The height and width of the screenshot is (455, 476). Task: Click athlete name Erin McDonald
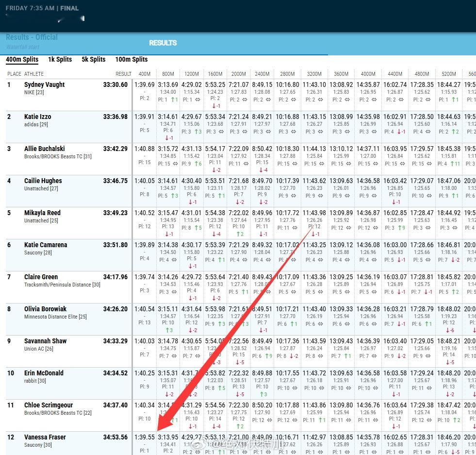pyautogui.click(x=44, y=373)
